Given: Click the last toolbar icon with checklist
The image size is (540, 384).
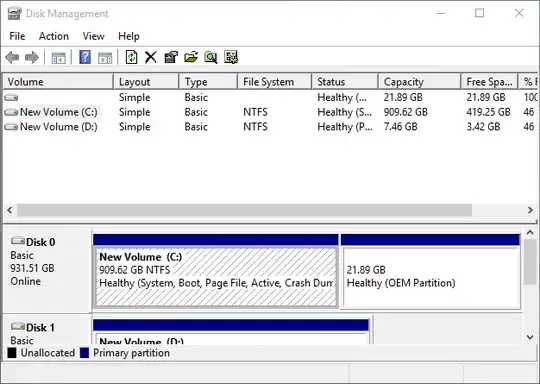Looking at the screenshot, I should click(x=231, y=57).
